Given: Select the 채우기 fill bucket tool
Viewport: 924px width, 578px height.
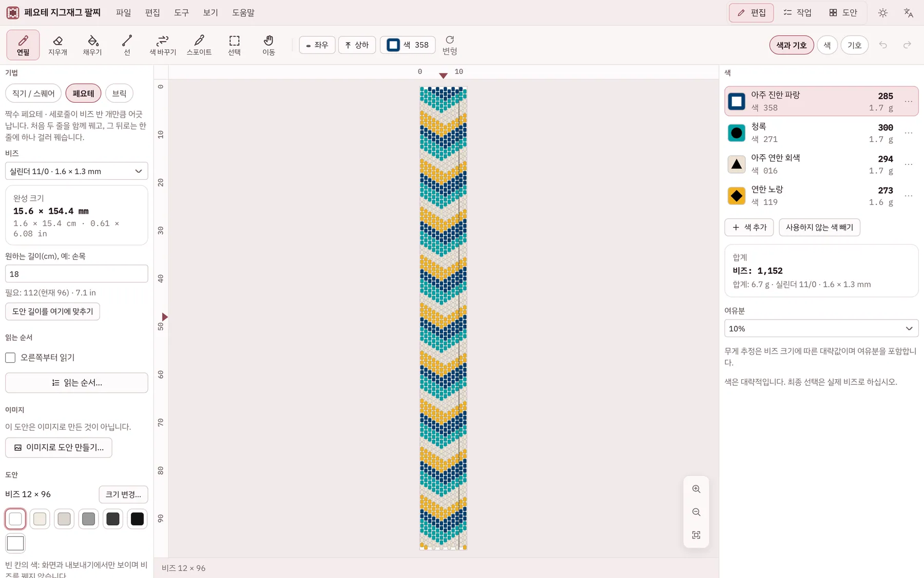Looking at the screenshot, I should [92, 45].
